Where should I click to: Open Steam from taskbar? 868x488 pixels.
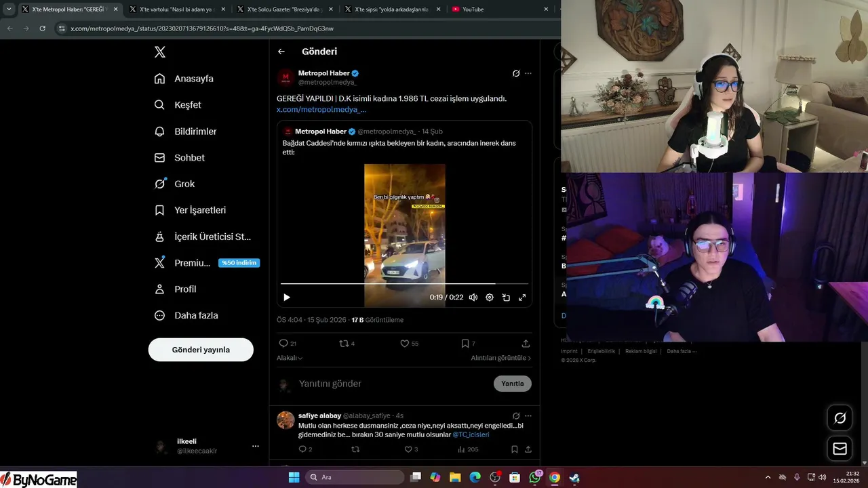tap(574, 477)
